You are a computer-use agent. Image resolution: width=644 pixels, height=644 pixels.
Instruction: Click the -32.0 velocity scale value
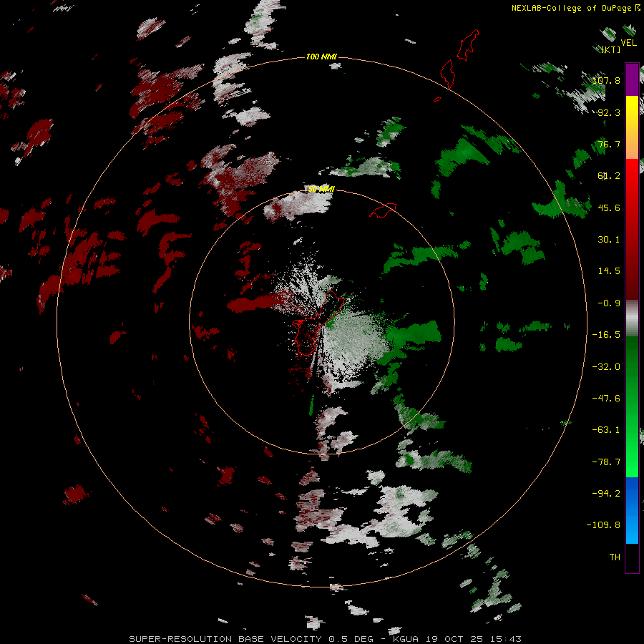(x=606, y=366)
